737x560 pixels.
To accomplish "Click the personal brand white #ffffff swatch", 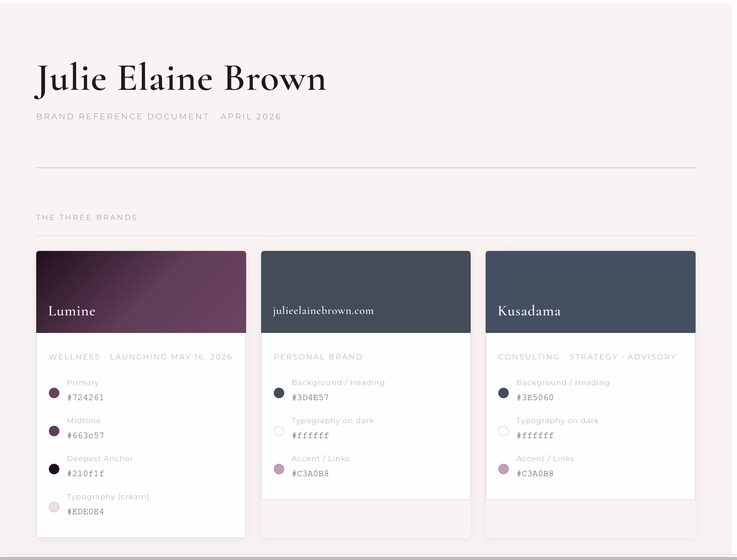I will coord(279,431).
